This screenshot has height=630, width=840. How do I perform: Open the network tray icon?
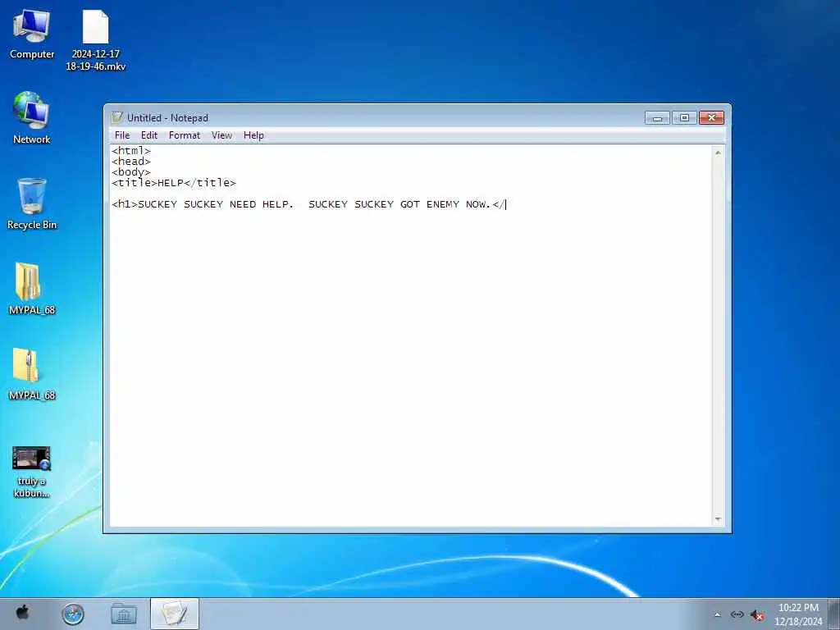click(737, 614)
